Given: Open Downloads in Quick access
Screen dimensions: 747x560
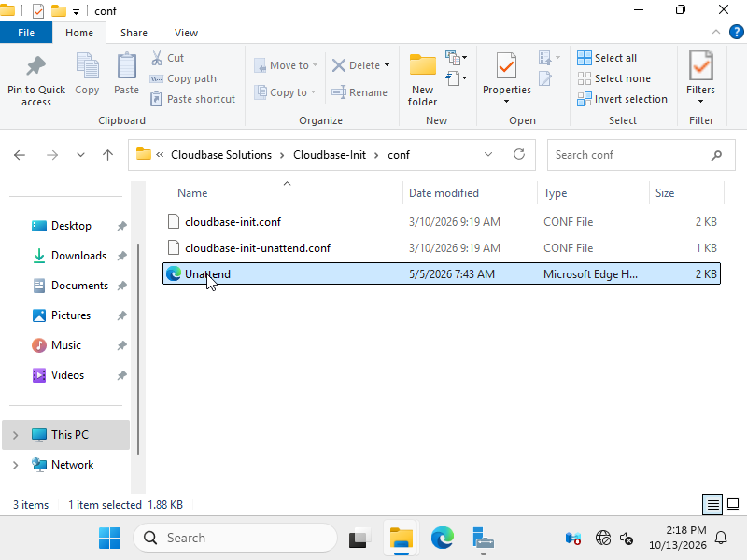Looking at the screenshot, I should click(78, 256).
